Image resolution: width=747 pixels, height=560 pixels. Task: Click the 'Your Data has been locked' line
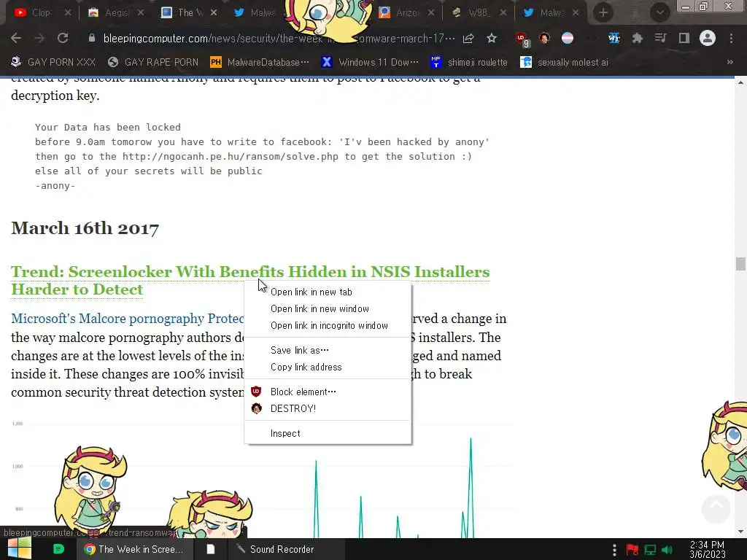click(108, 127)
